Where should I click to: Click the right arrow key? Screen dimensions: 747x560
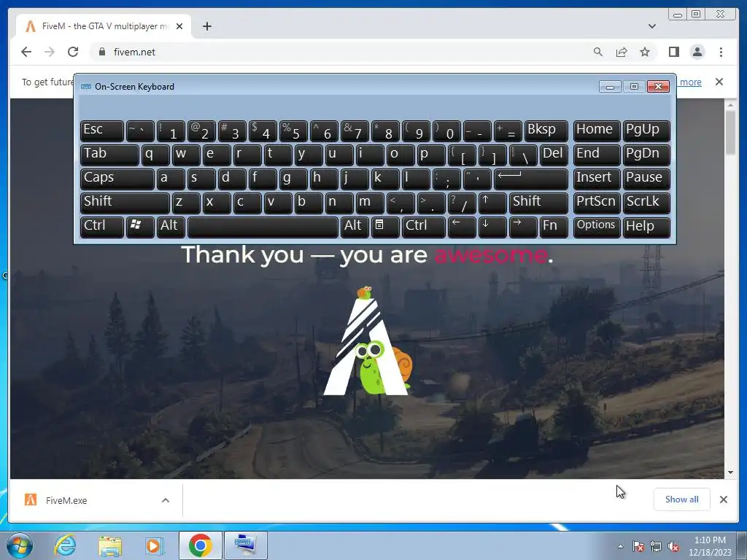coord(522,227)
